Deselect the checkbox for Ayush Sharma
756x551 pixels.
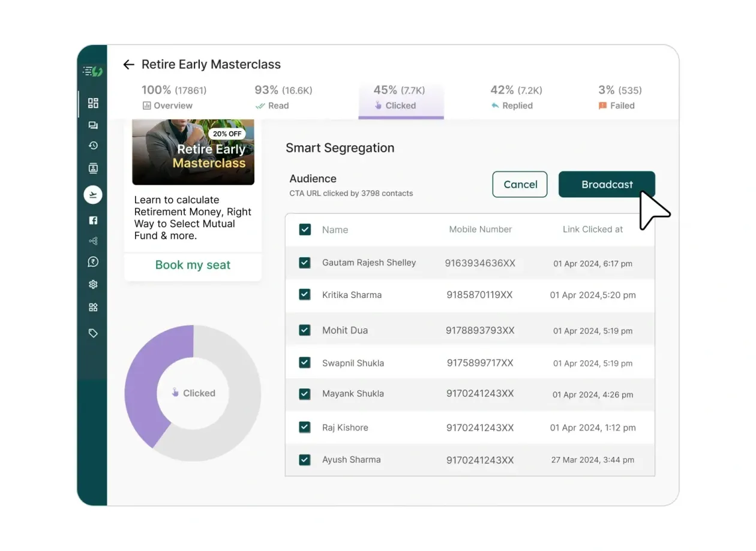tap(305, 459)
